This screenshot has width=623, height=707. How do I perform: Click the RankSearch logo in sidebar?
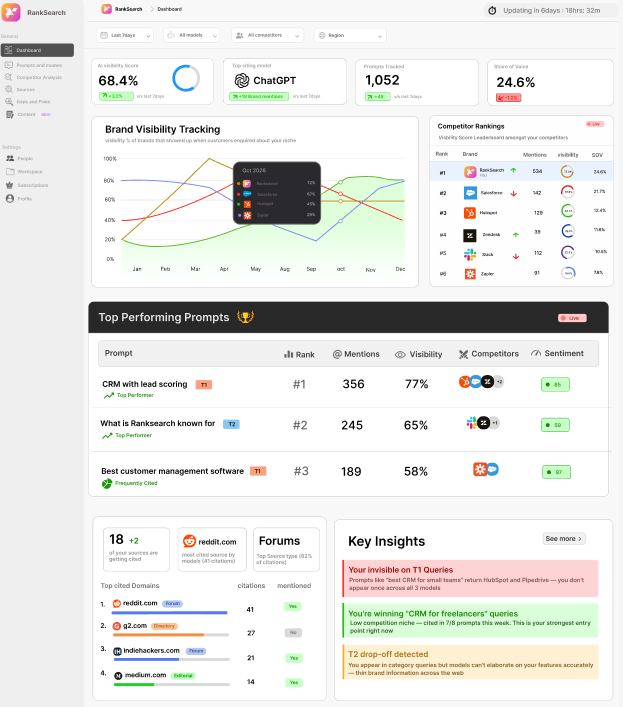click(x=11, y=12)
